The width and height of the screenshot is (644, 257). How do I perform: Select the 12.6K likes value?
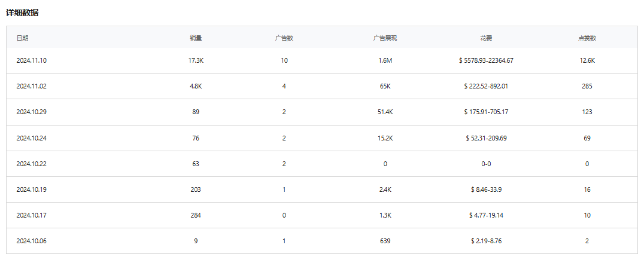tap(587, 60)
